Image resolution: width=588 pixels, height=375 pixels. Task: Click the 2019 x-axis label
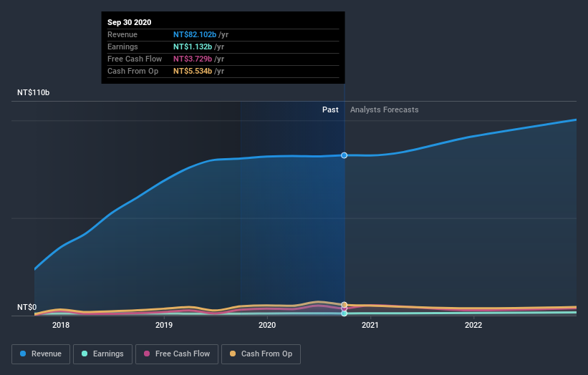[x=164, y=325]
